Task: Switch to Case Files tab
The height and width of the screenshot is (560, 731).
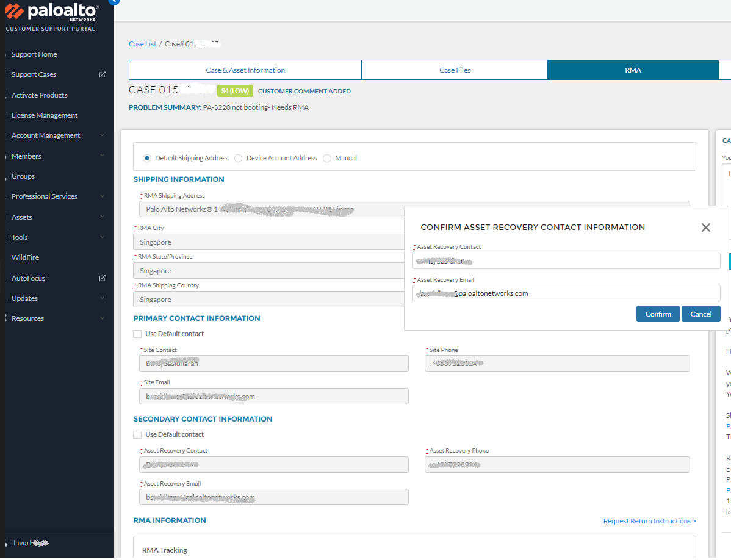Action: [x=455, y=70]
